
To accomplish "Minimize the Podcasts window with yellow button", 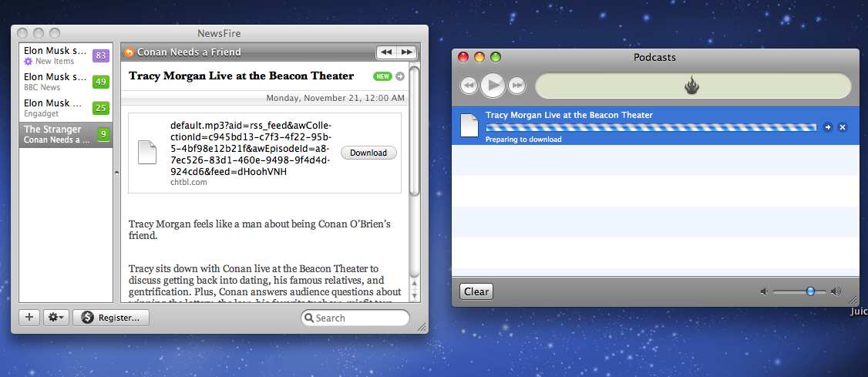I will (479, 57).
